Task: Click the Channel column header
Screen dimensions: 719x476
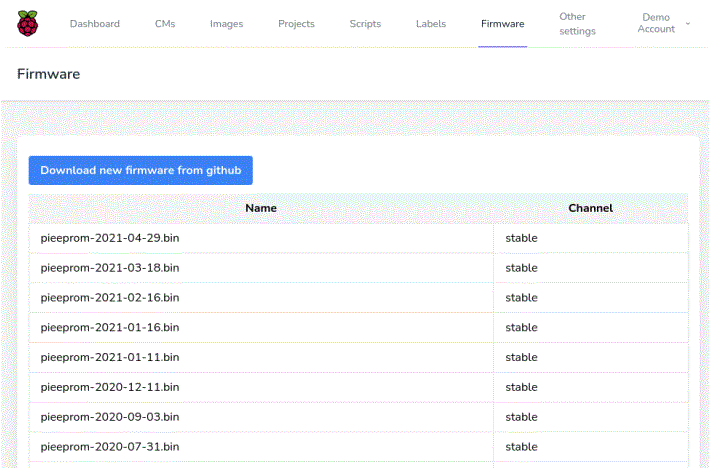Action: tap(590, 208)
